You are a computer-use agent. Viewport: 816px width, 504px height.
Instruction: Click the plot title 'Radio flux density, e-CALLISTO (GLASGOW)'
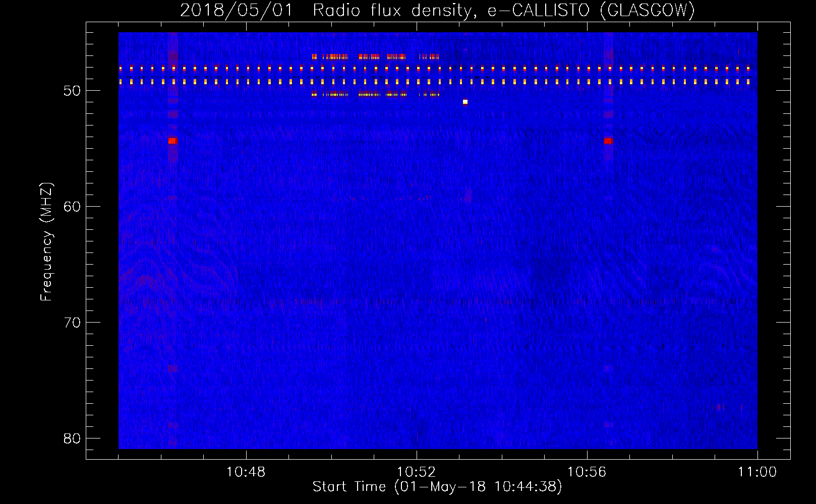(504, 10)
